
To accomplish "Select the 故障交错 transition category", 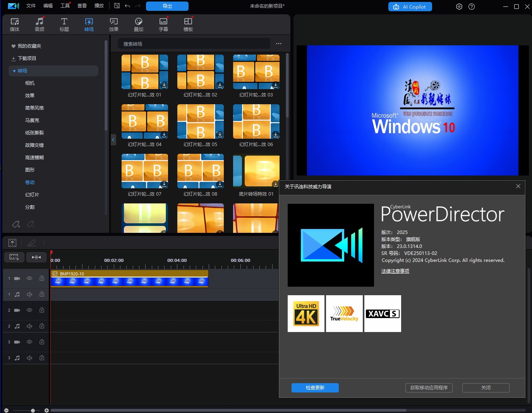I will point(34,145).
